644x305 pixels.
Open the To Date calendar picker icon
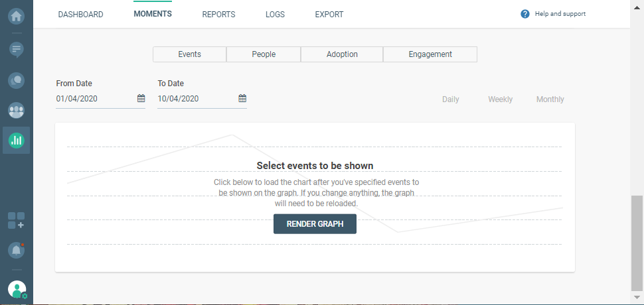pyautogui.click(x=242, y=98)
